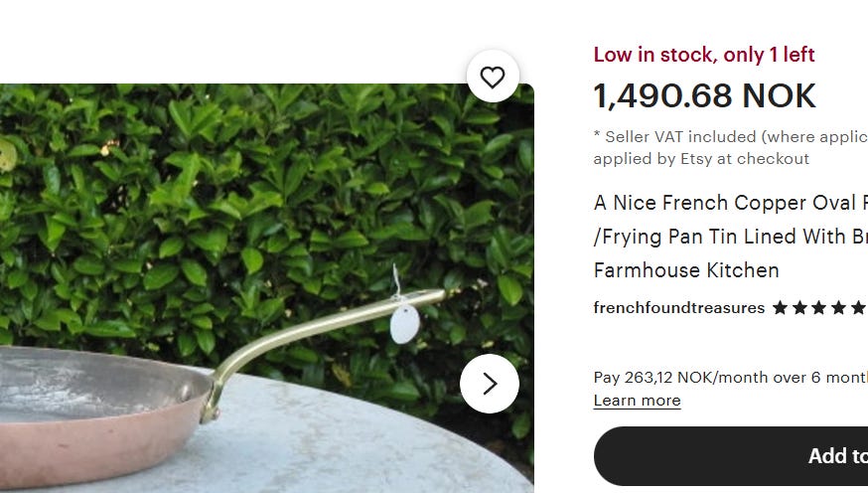Click the '/Frying Pan Tin Lined' title line

730,237
